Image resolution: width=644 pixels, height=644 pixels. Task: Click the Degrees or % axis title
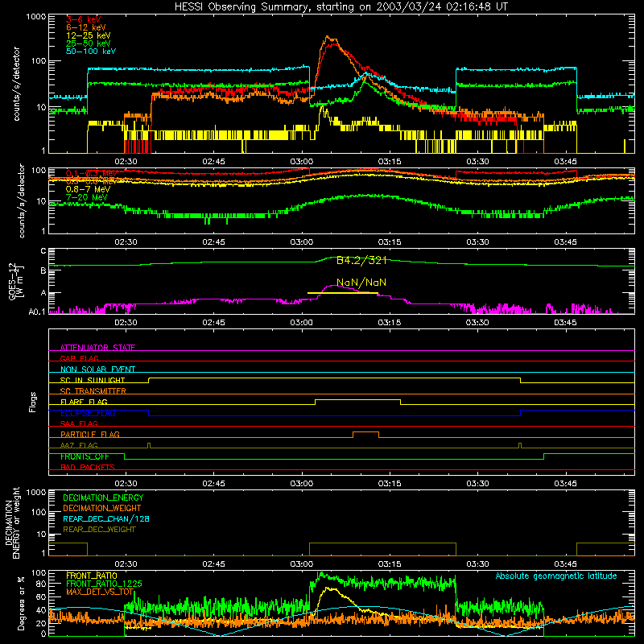(x=21, y=604)
